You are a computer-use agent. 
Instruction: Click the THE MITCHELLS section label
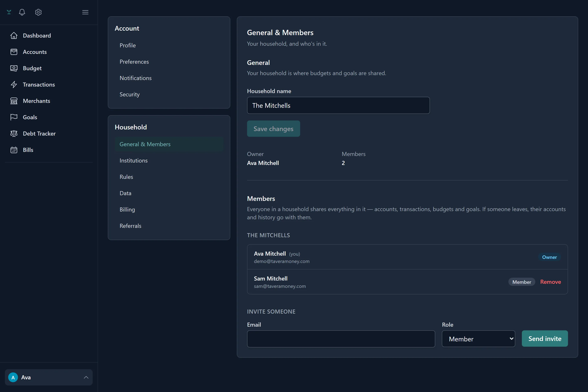point(268,235)
